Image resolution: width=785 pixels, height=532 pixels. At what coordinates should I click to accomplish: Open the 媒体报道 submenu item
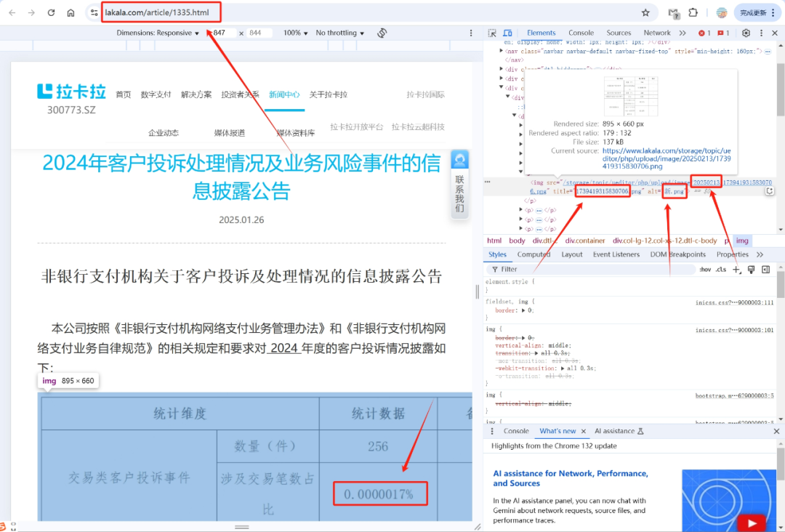point(230,133)
